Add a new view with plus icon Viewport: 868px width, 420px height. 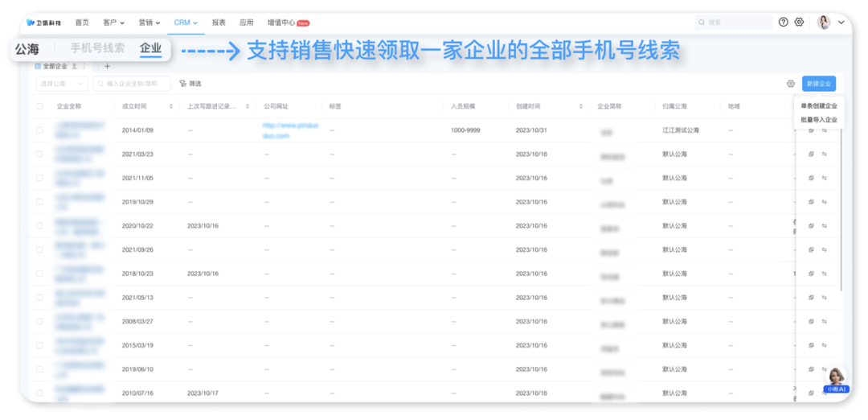click(x=108, y=66)
